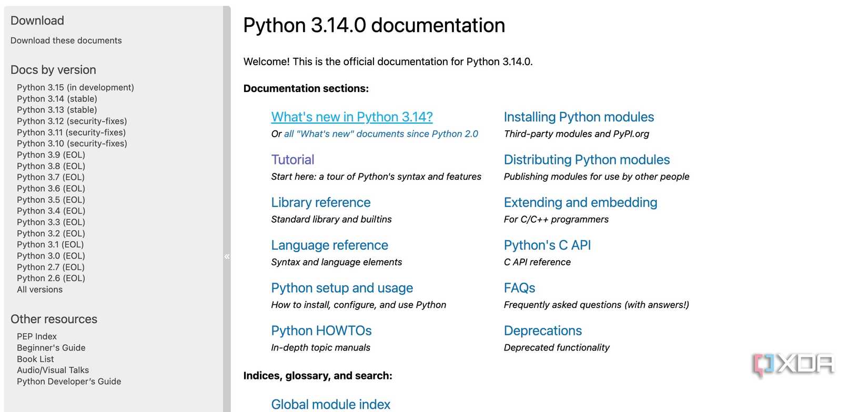868x412 pixels.
Task: Open the Language reference section
Action: (330, 245)
